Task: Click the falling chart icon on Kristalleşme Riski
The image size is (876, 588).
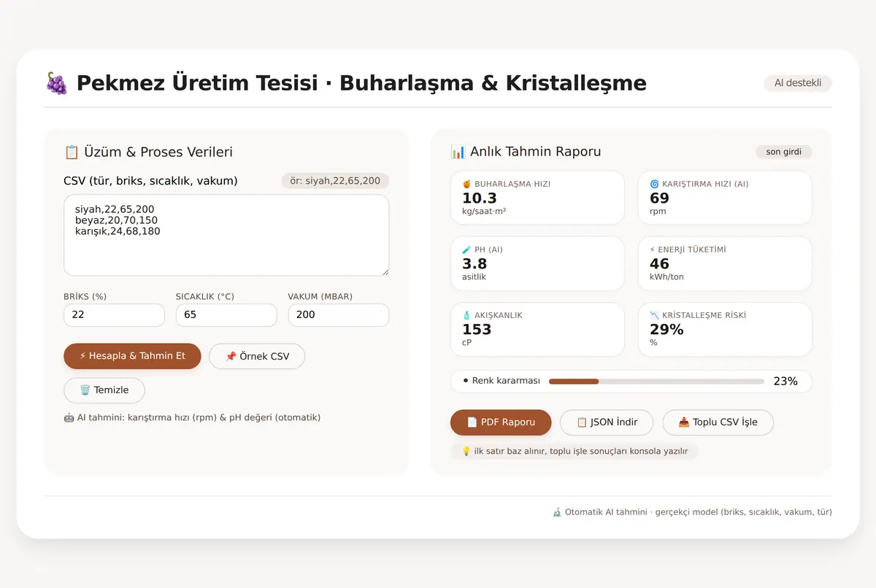Action: point(654,316)
